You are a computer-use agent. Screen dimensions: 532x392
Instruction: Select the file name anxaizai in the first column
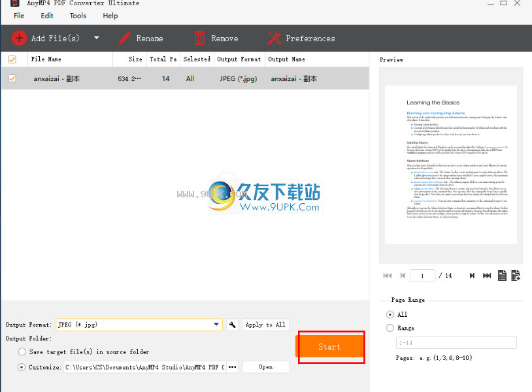pyautogui.click(x=57, y=78)
